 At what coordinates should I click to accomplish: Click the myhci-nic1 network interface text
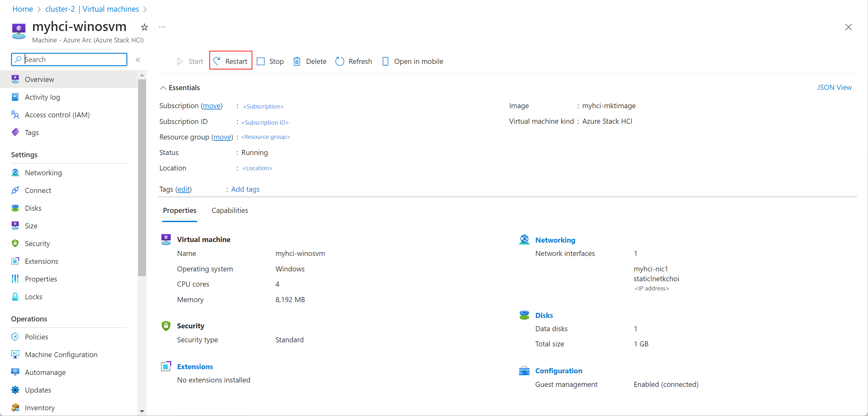pyautogui.click(x=650, y=269)
